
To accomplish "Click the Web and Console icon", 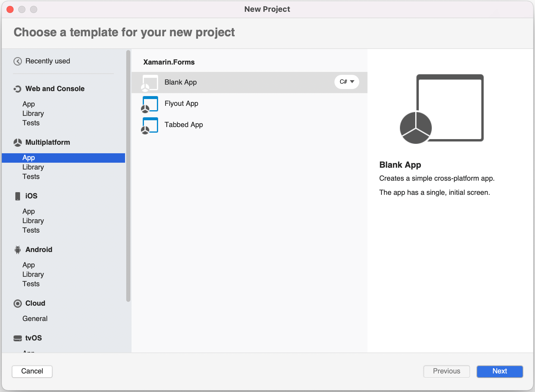I will 18,88.
